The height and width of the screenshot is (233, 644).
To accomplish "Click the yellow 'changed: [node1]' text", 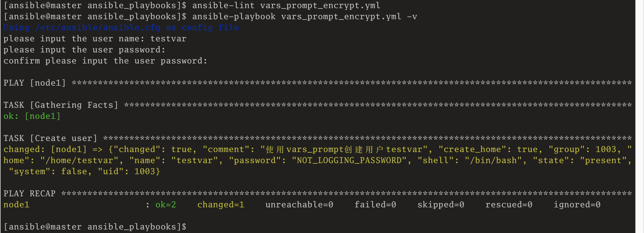I will tap(45, 149).
